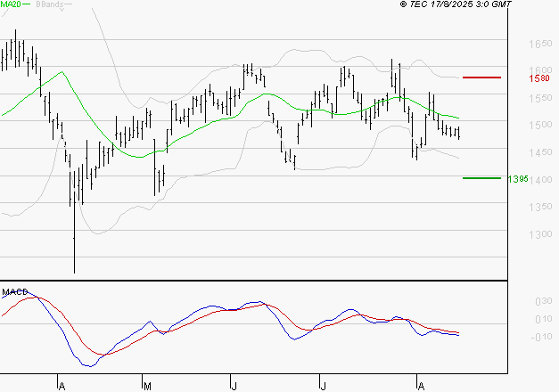Viewport: 559px width, 392px height.
Task: Click the 030 MACD axis value
Action: (x=544, y=301)
